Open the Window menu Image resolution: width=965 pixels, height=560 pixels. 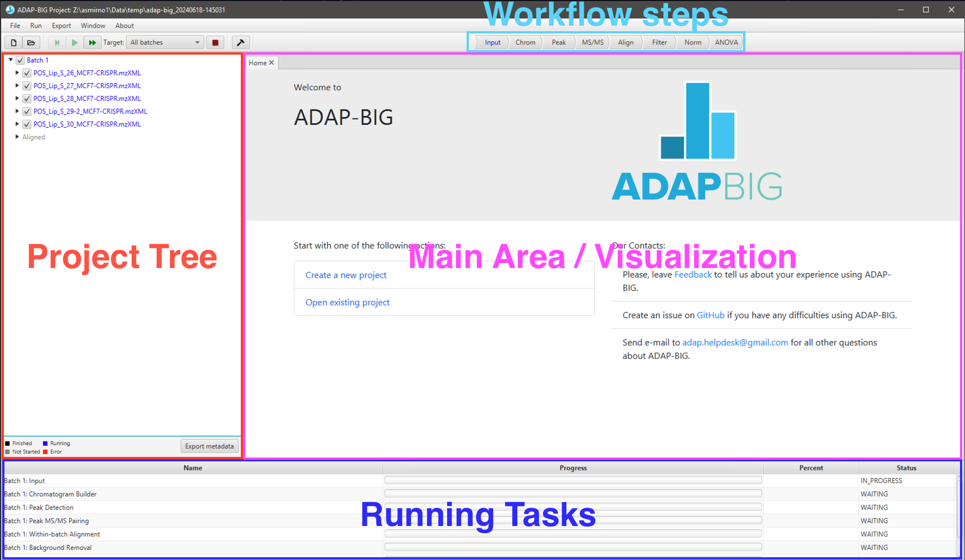coord(93,26)
